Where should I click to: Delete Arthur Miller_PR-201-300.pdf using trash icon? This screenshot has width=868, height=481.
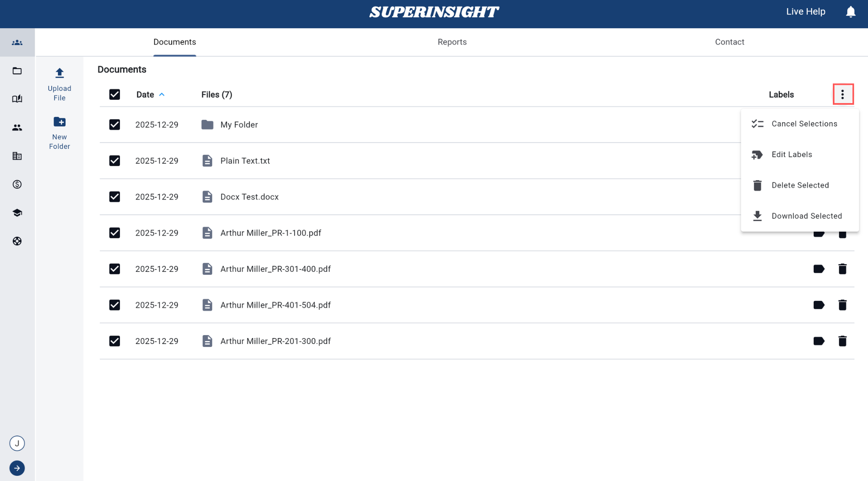(x=843, y=341)
